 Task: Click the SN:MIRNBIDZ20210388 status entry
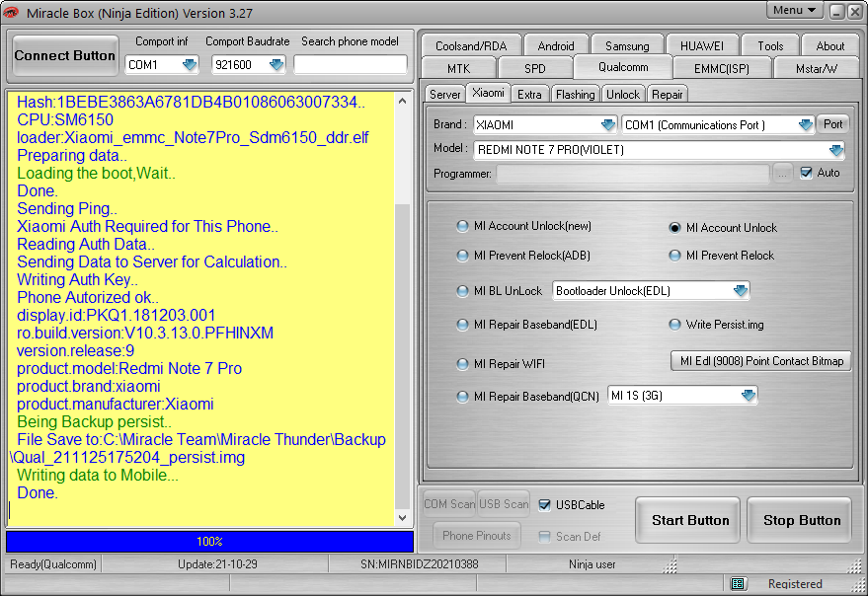[x=419, y=563]
